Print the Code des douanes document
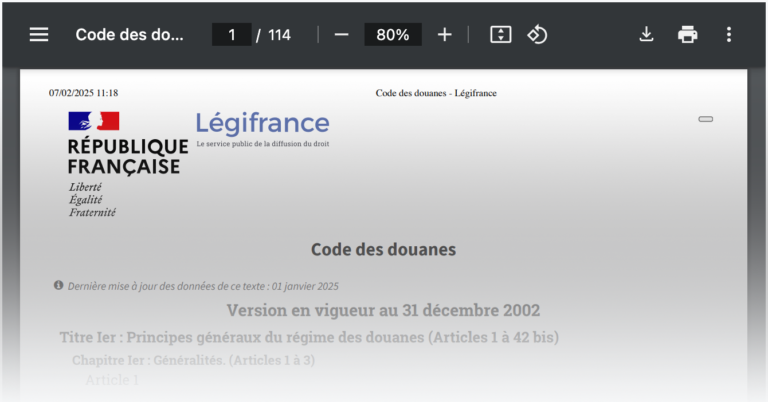Screen dimensions: 768x402 coord(688,34)
